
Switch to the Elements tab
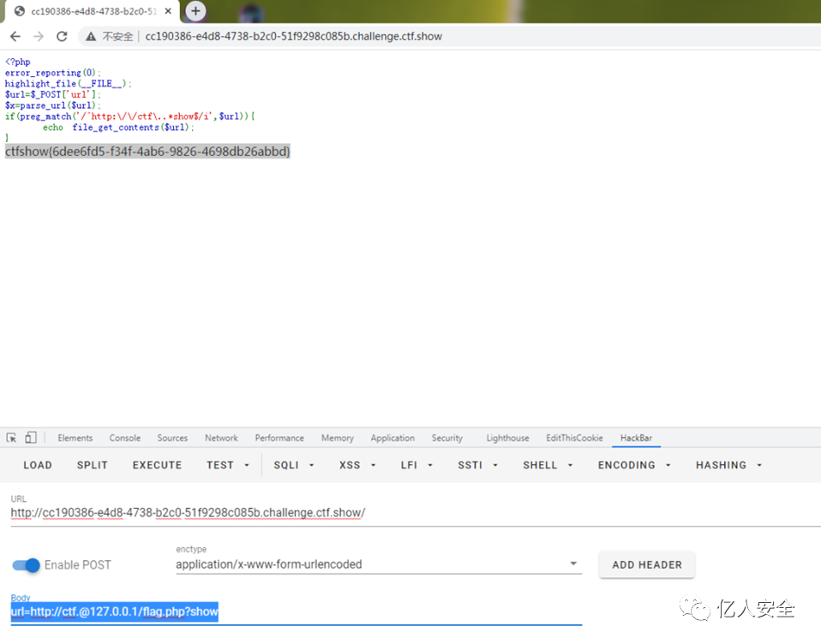click(x=75, y=438)
